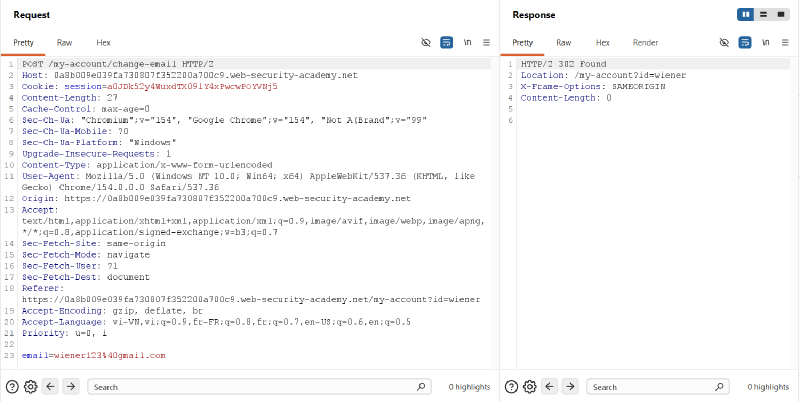
Task: Click the X-Frame-Options: SAMEORIGIN header
Action: (593, 87)
